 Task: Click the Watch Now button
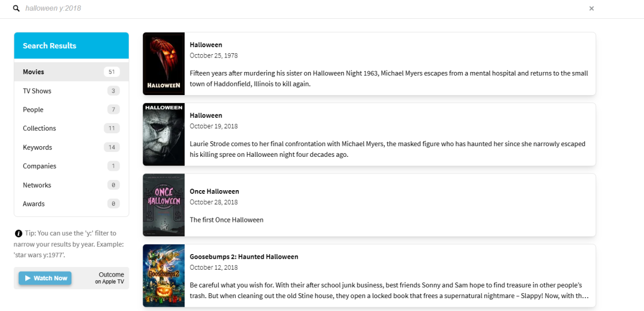[45, 278]
